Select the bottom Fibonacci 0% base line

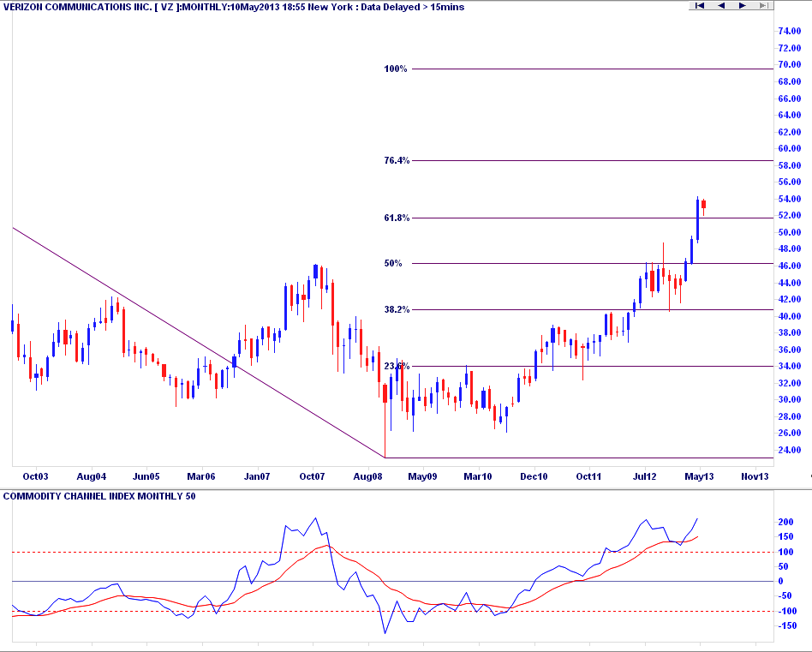579,458
